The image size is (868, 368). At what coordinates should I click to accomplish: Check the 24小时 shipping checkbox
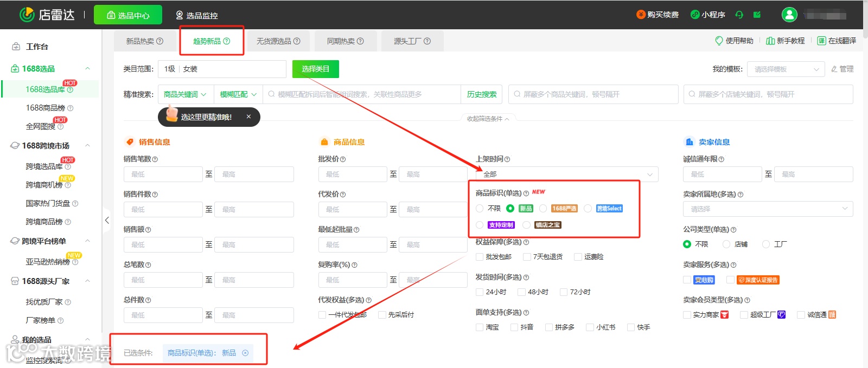coord(480,292)
